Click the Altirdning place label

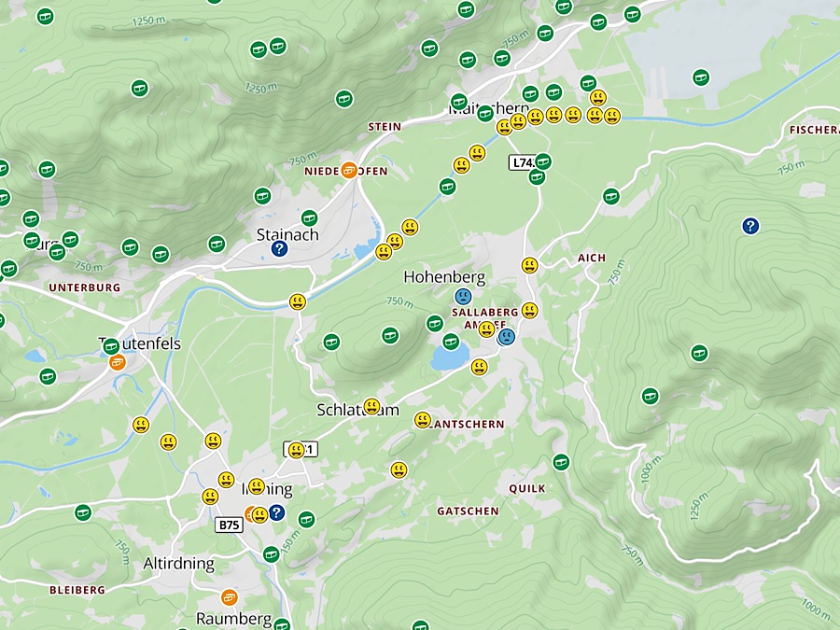[178, 564]
